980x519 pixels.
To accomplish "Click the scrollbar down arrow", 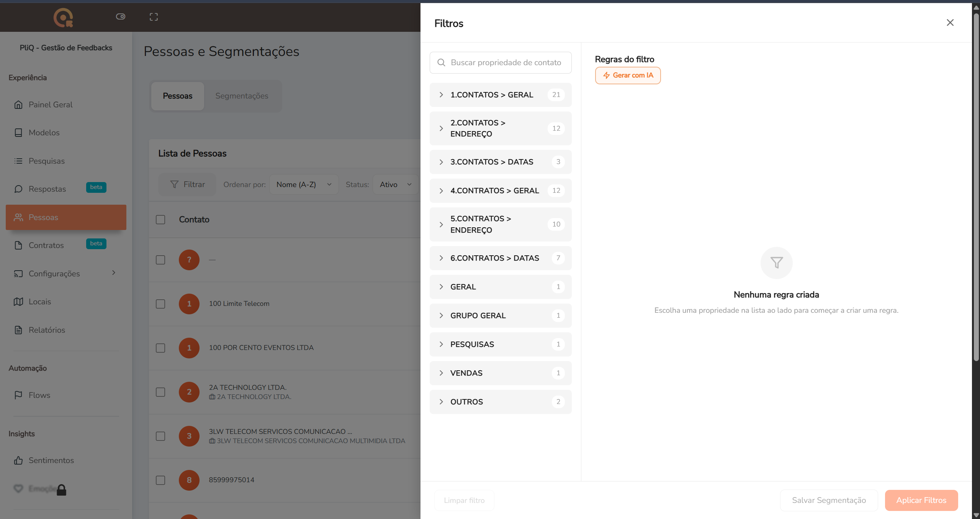I will pyautogui.click(x=976, y=515).
